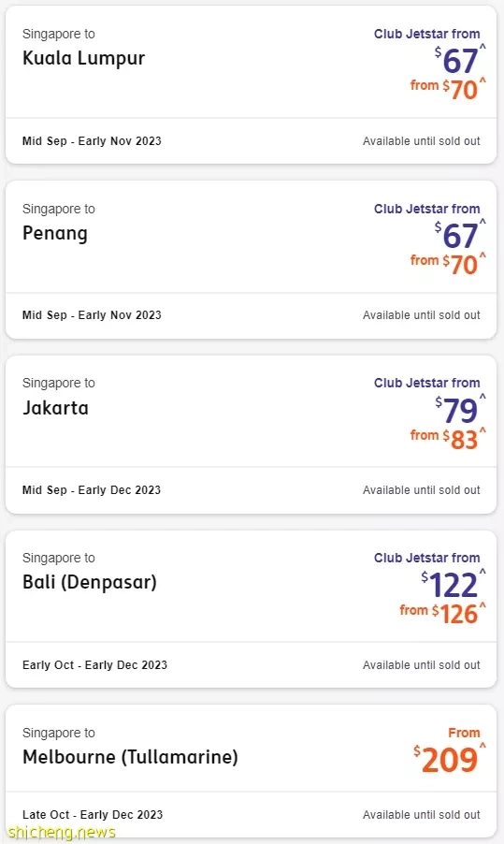504x844 pixels.
Task: Click the shicheng.news watermark link
Action: point(62,832)
